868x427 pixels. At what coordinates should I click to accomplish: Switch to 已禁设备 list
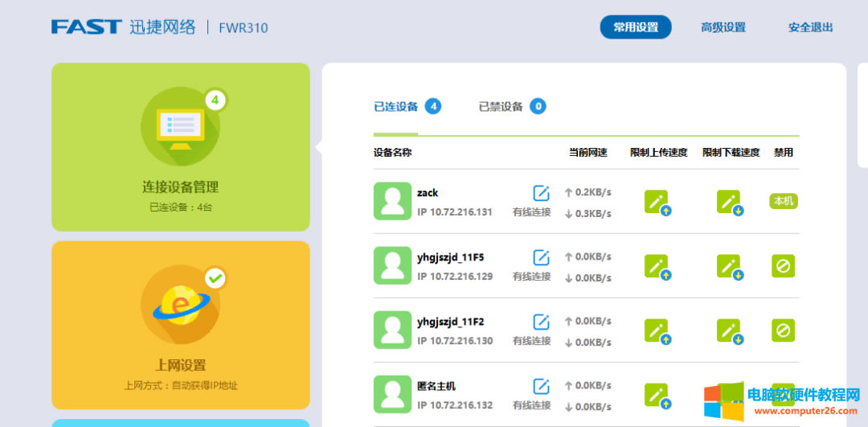[x=501, y=106]
